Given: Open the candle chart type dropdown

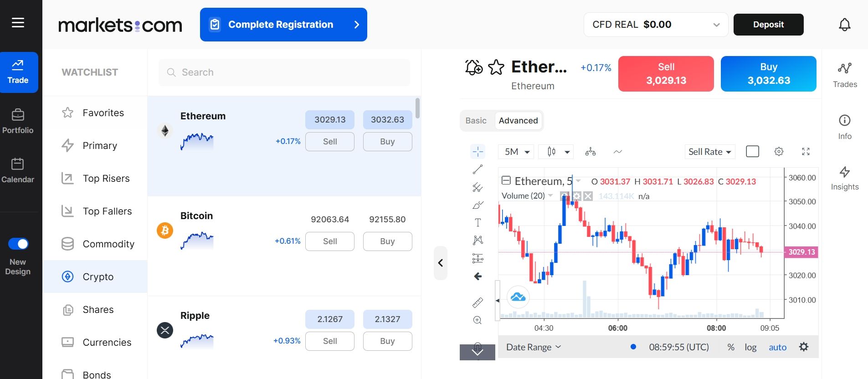Looking at the screenshot, I should point(556,151).
